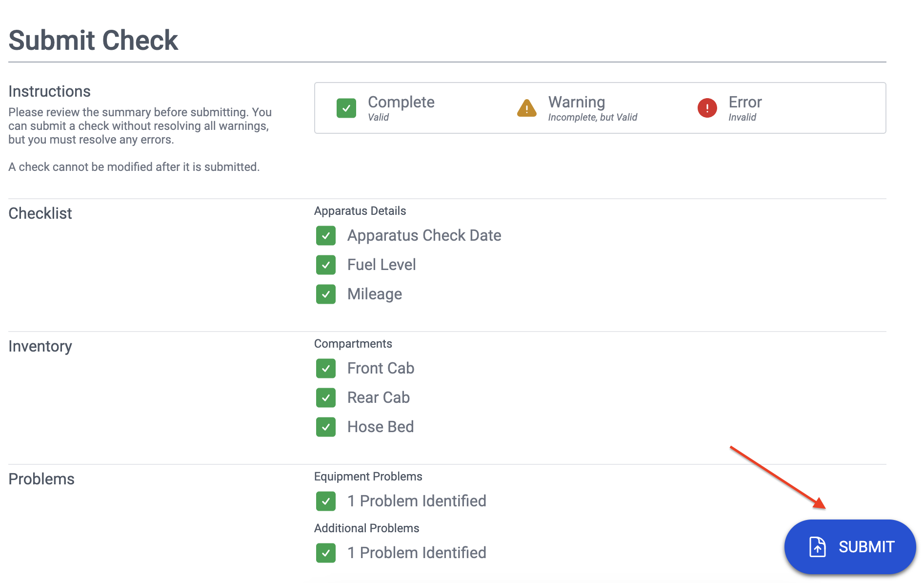Viewport: 924px width, 583px height.
Task: Open the Mileage checklist item
Action: click(x=375, y=294)
